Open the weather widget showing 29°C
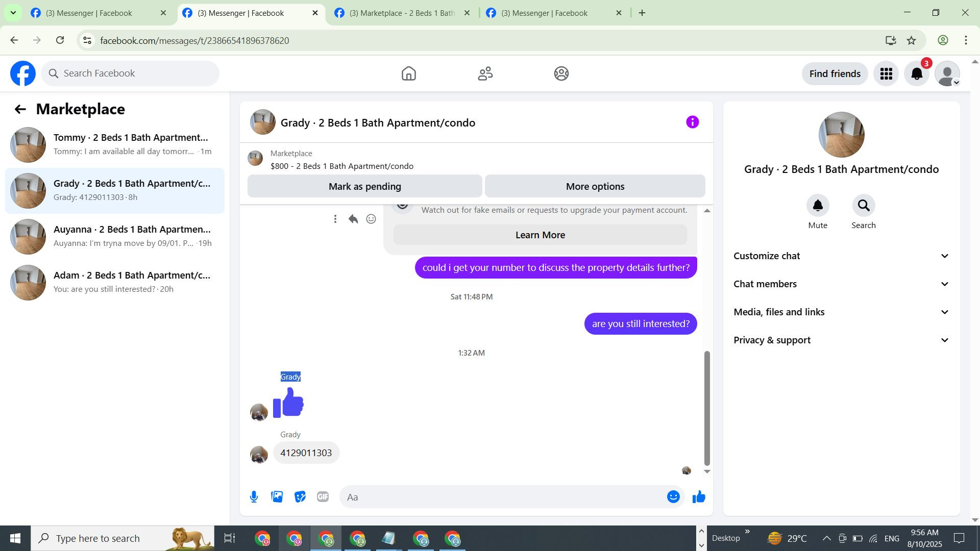This screenshot has height=551, width=980. (788, 538)
